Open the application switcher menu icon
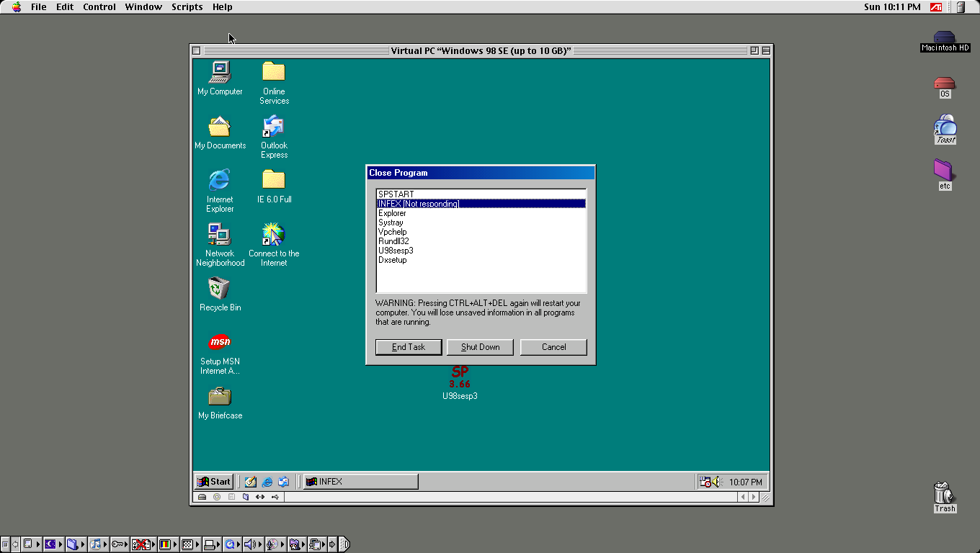980x553 pixels. [x=961, y=7]
